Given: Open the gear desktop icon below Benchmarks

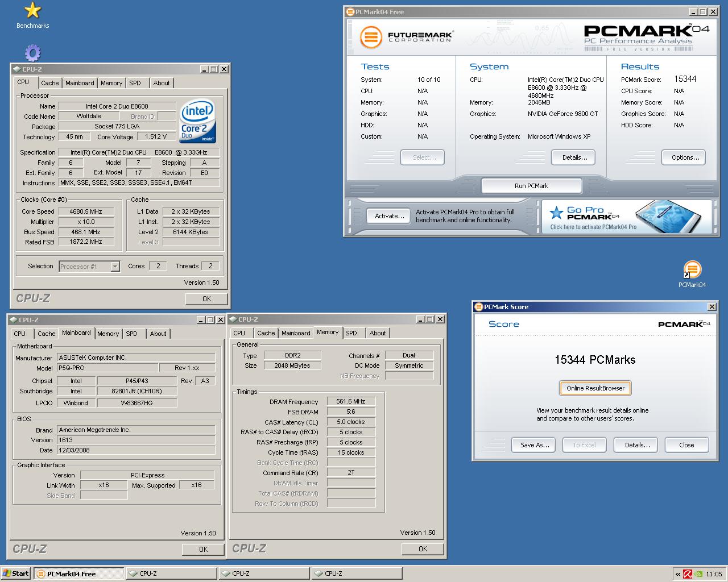Looking at the screenshot, I should [32, 53].
